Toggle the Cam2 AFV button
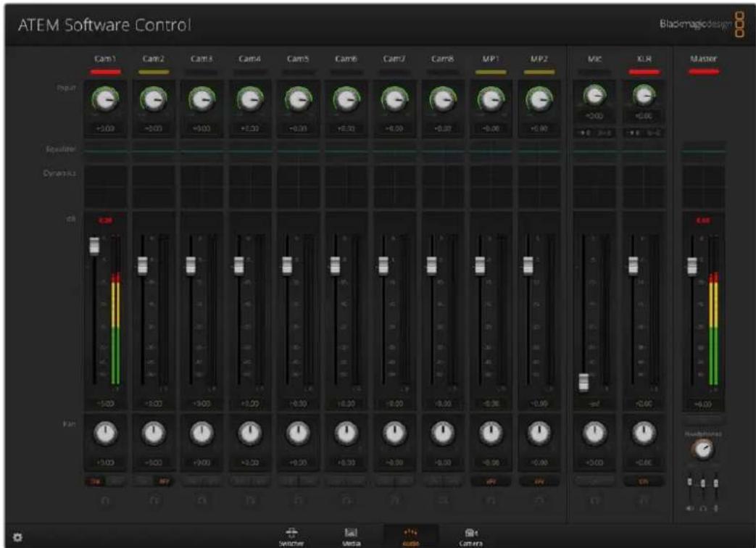 164,481
